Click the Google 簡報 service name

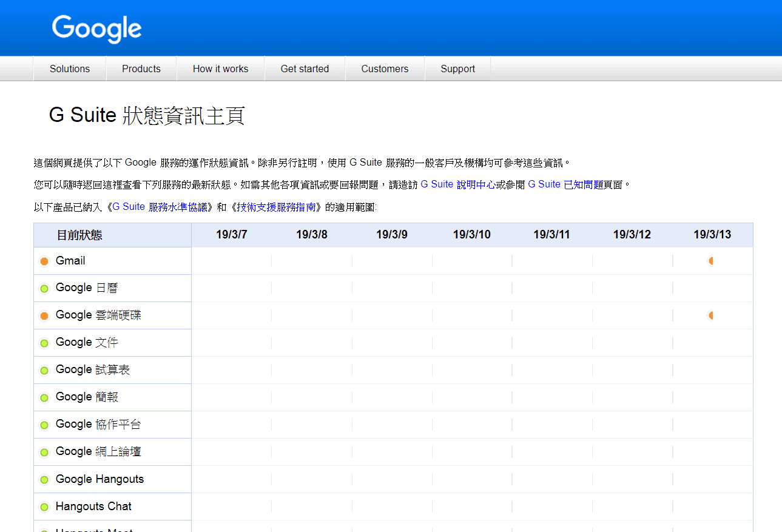point(87,397)
